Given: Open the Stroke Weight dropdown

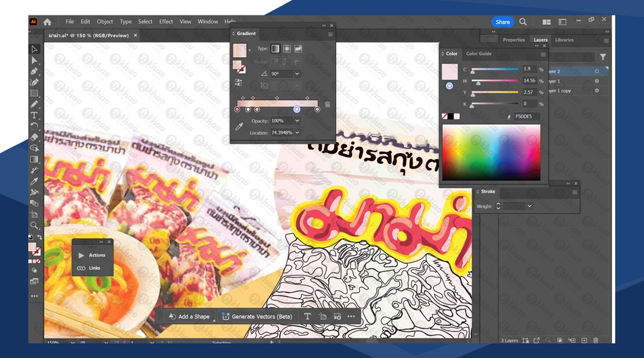Looking at the screenshot, I should 529,206.
